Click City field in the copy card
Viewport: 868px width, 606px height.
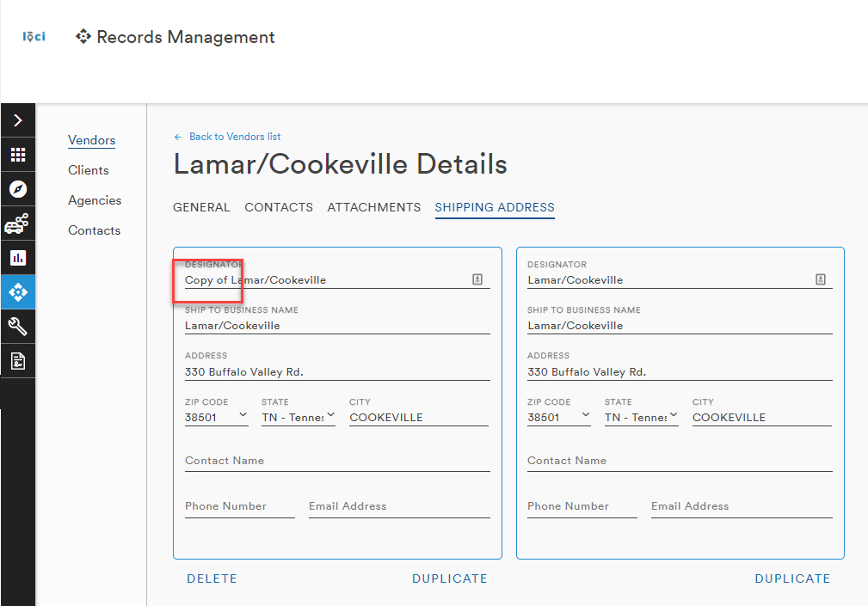click(419, 418)
